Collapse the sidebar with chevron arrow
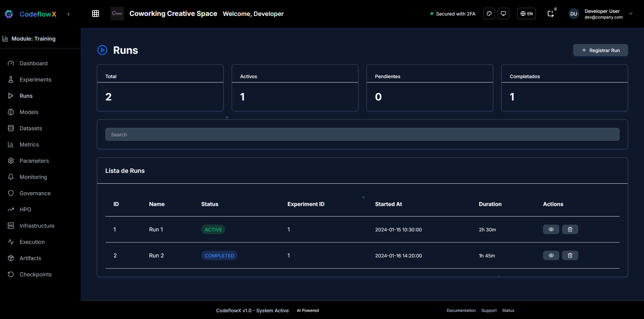The image size is (644, 319). tap(68, 14)
